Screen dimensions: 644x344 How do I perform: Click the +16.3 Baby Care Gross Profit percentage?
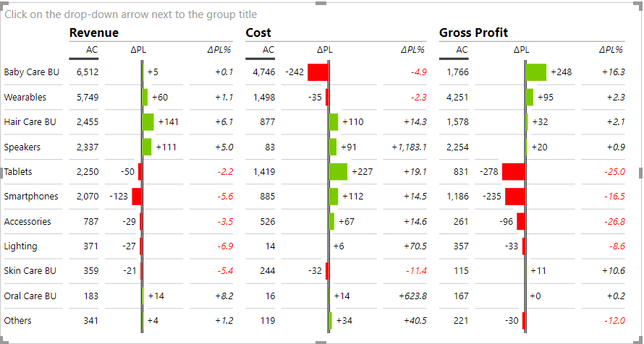point(614,72)
